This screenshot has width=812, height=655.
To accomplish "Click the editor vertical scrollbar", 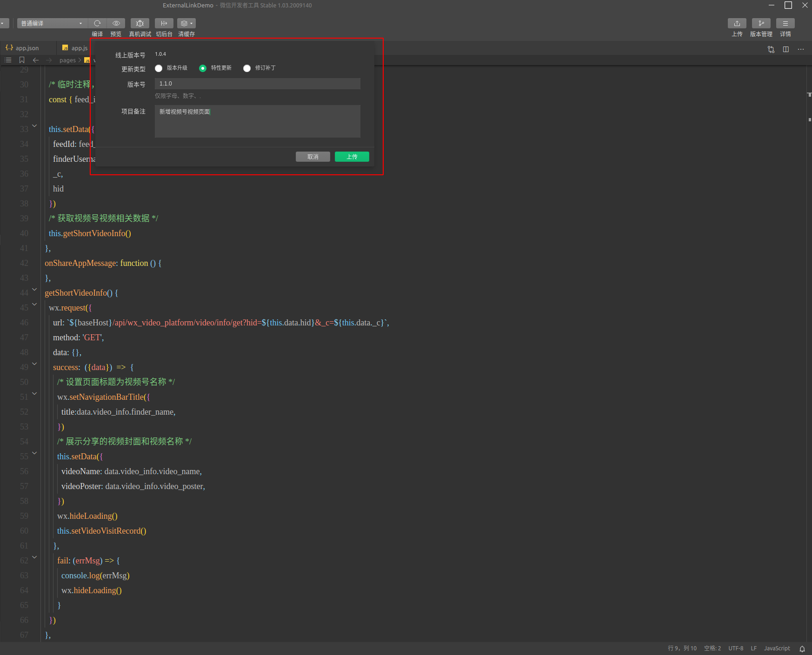I will point(809,353).
